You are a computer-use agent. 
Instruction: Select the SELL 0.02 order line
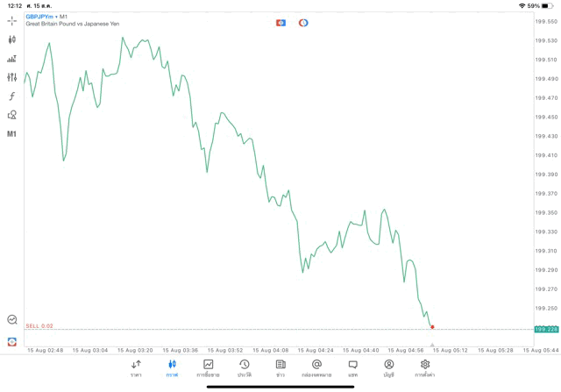(x=39, y=326)
